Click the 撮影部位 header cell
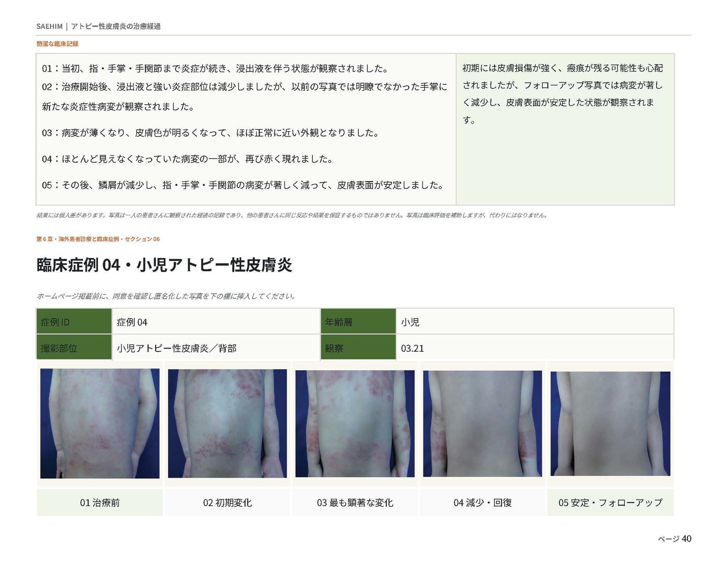728x563 pixels. (x=74, y=348)
